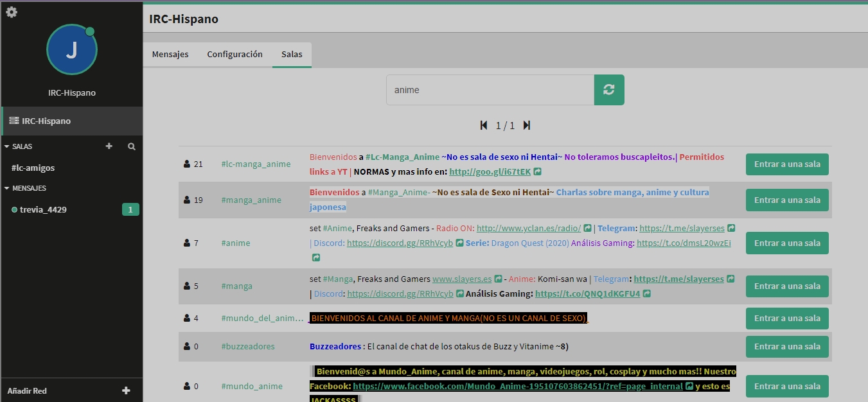Viewport: 868px width, 402px height.
Task: Click the #manga_anime channel name link
Action: [251, 200]
